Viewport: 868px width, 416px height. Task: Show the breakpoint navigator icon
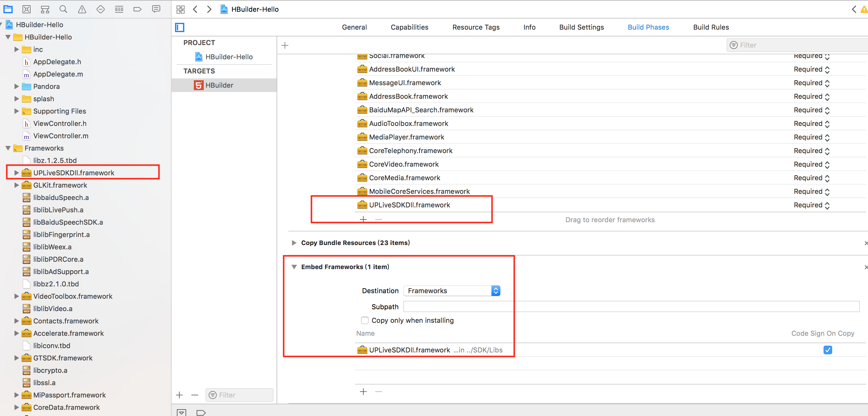pos(137,9)
